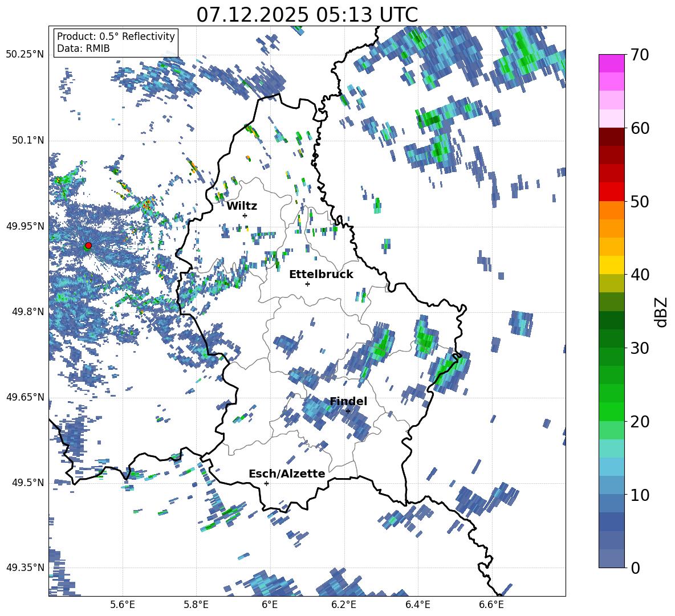Image resolution: width=675 pixels, height=616 pixels.
Task: Click the 30 value on colorbar
Action: (x=640, y=348)
